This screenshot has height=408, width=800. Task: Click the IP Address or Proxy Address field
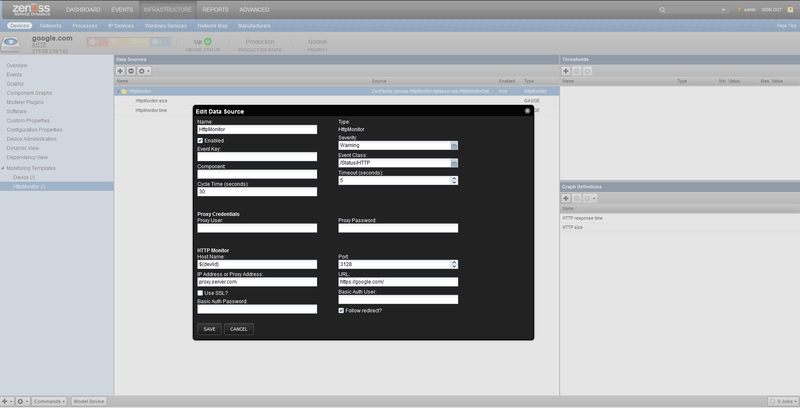click(257, 282)
